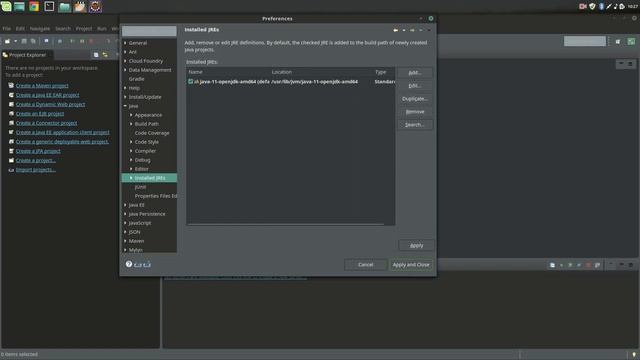Expand the Installed JREs node
This screenshot has height=360, width=640.
tap(131, 178)
